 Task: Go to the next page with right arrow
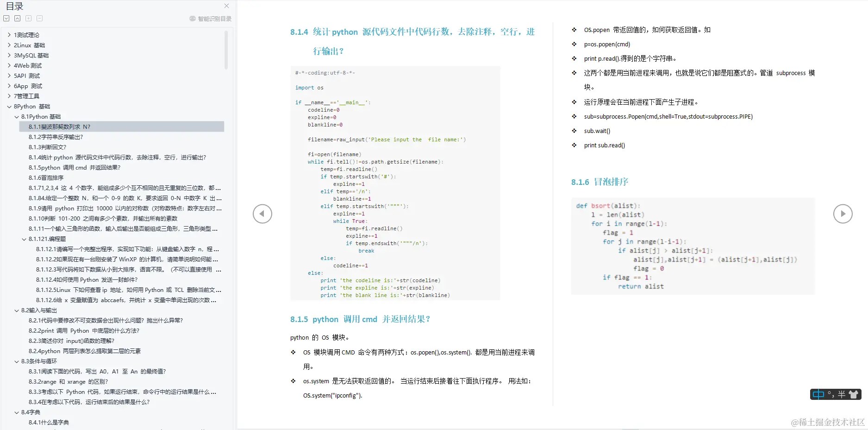(x=843, y=214)
